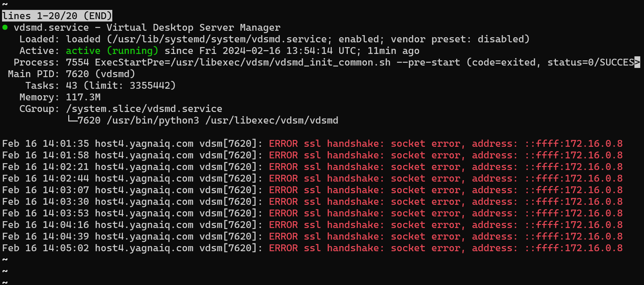Viewport: 644px width, 285px height.
Task: Click the line truncation arrow marker
Action: pos(637,62)
